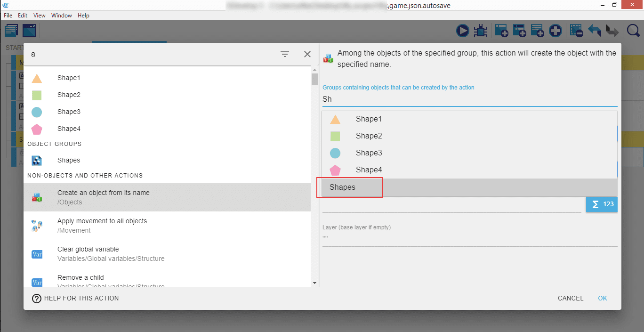Open the project manager icon

(11, 31)
